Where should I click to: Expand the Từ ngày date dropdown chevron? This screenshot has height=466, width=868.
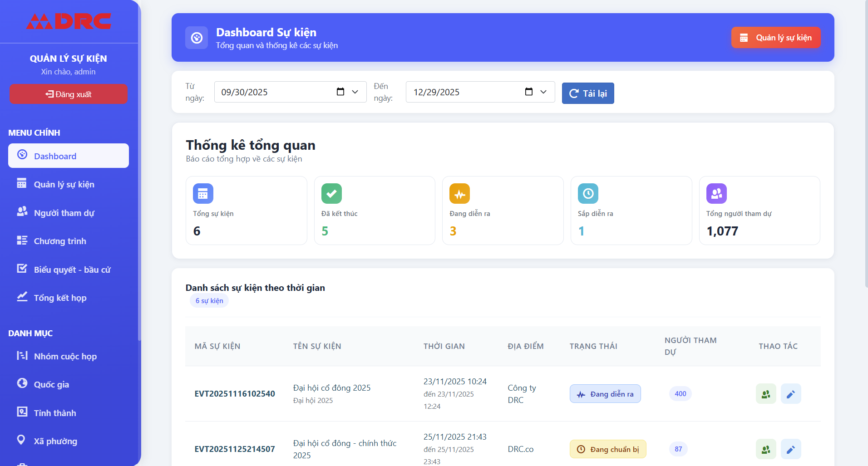pyautogui.click(x=355, y=92)
